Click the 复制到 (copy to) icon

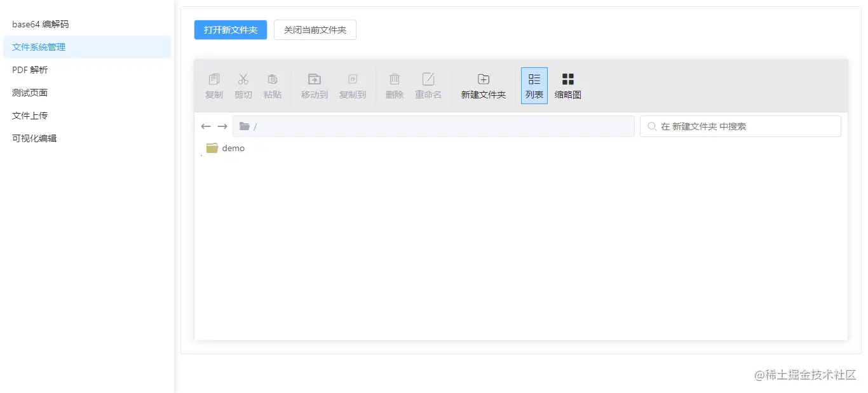click(353, 79)
